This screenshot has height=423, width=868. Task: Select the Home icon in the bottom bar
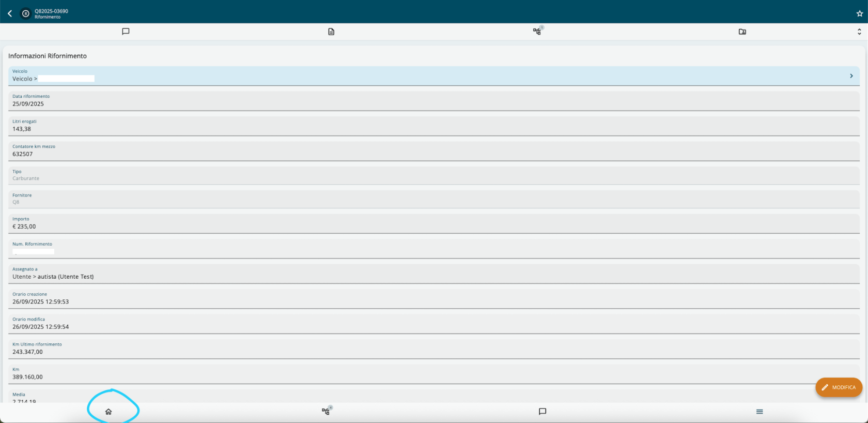(x=109, y=411)
